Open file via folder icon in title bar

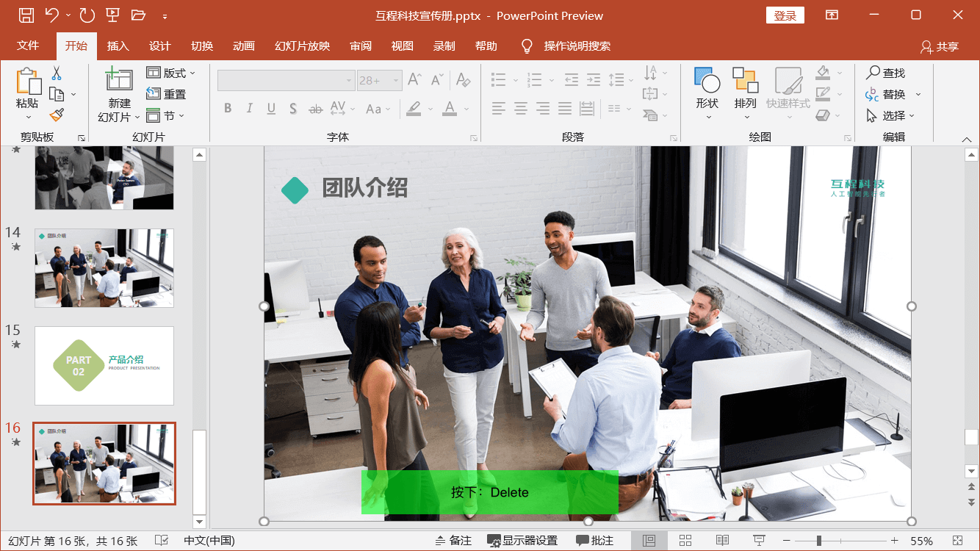[x=138, y=15]
